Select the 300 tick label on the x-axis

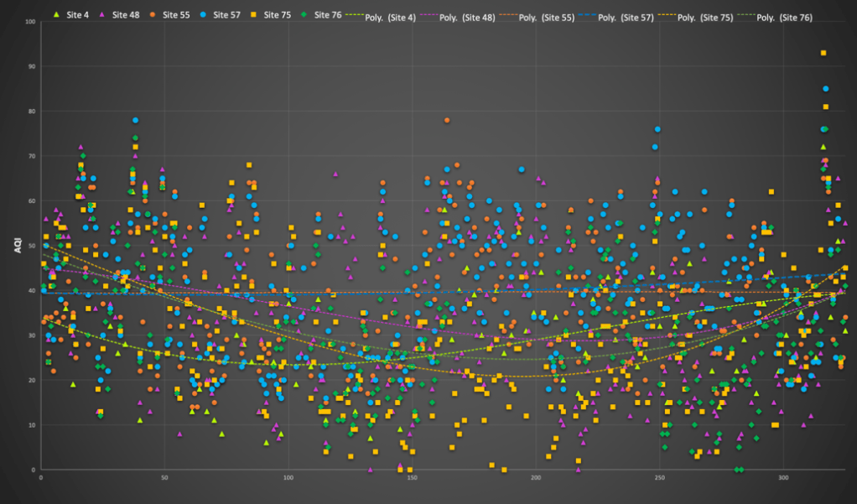click(782, 480)
